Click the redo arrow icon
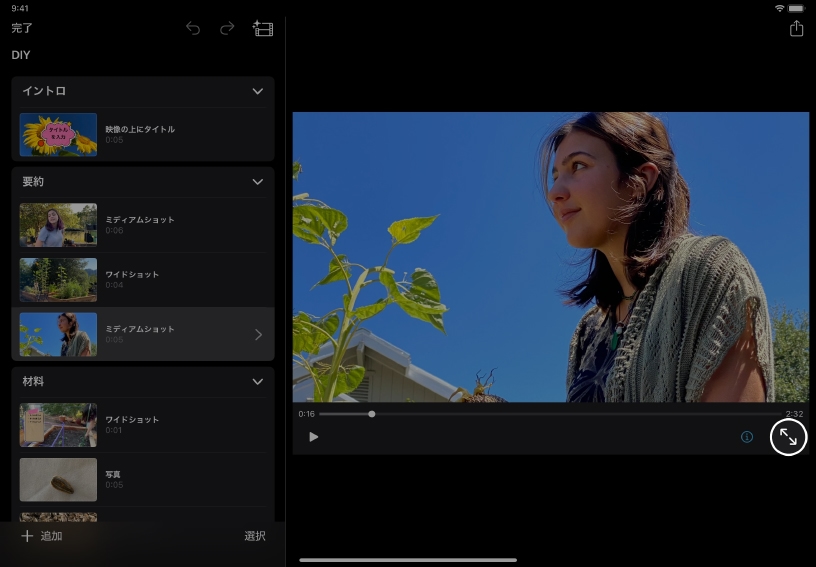This screenshot has width=816, height=567. click(227, 29)
